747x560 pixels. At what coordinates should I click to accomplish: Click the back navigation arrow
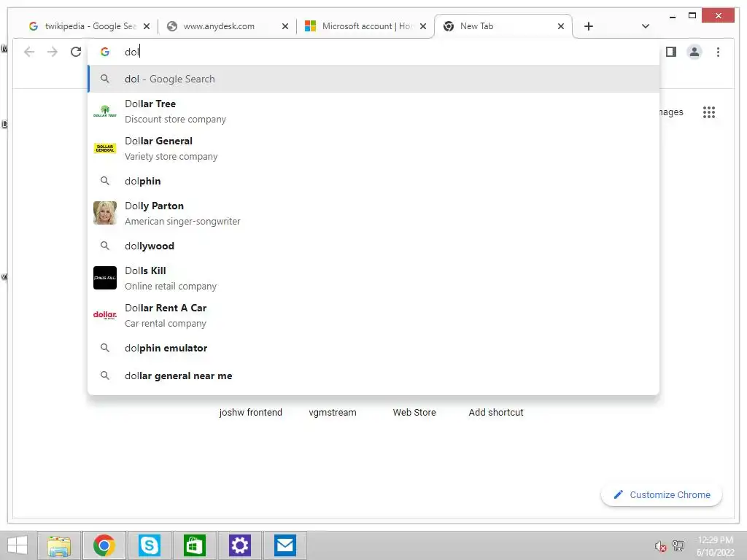(29, 52)
